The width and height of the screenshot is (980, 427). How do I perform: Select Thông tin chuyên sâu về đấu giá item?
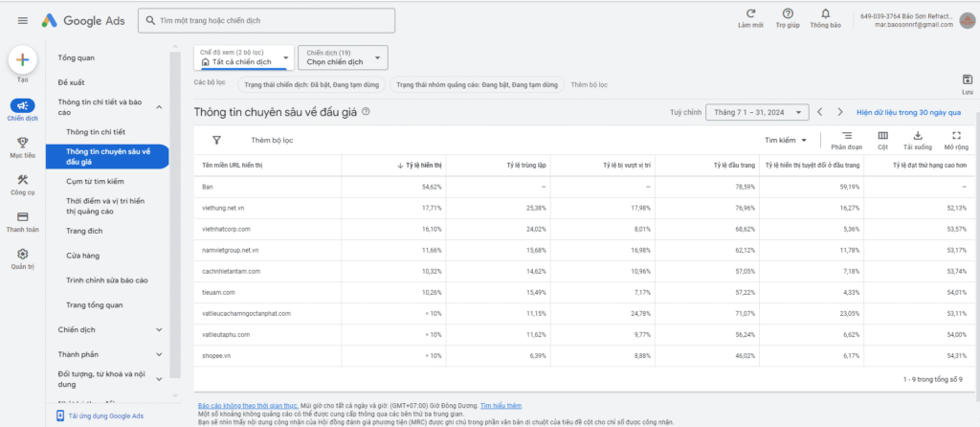107,157
